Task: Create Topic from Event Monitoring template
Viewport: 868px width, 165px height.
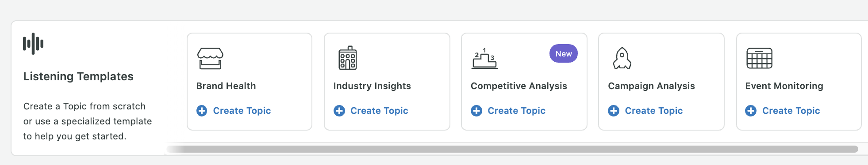Action: pyautogui.click(x=783, y=111)
